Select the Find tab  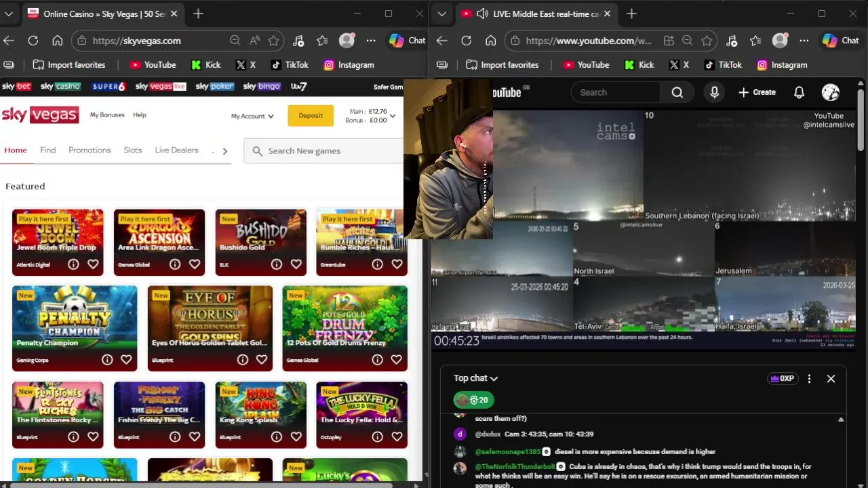tap(47, 150)
